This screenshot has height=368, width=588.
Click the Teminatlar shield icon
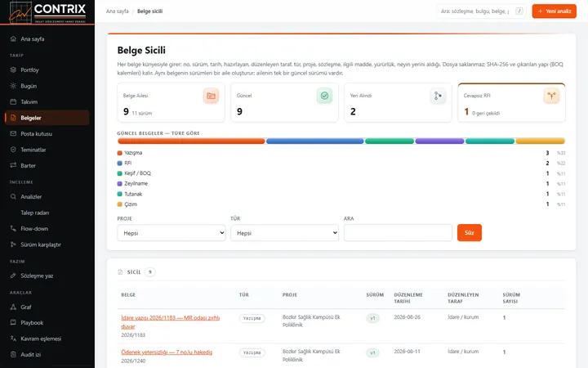(x=13, y=150)
